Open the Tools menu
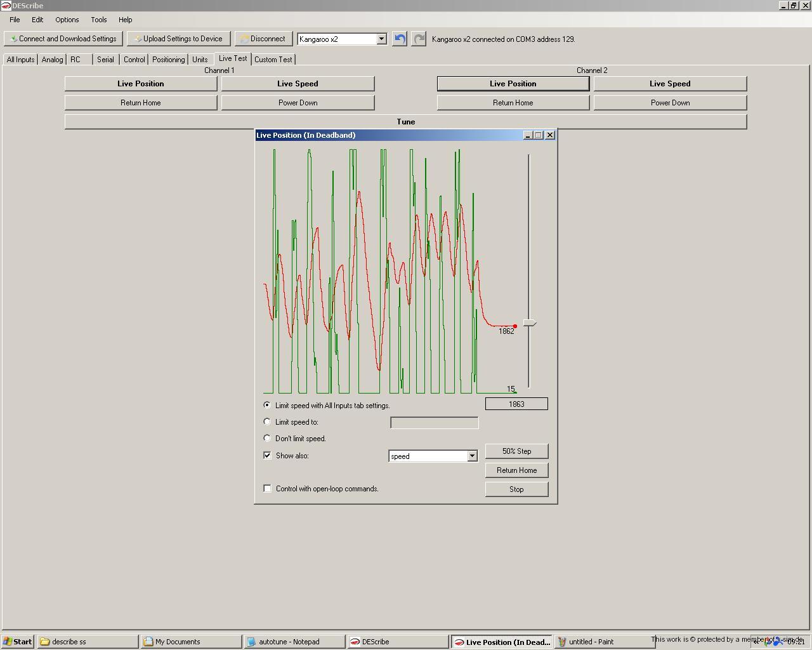Viewport: 812px width, 650px height. tap(98, 20)
